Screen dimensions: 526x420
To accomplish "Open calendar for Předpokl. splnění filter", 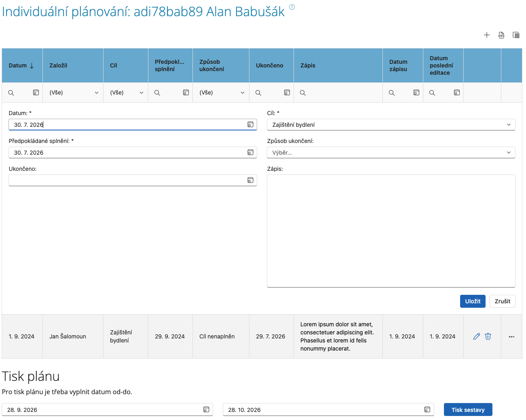I will click(186, 92).
